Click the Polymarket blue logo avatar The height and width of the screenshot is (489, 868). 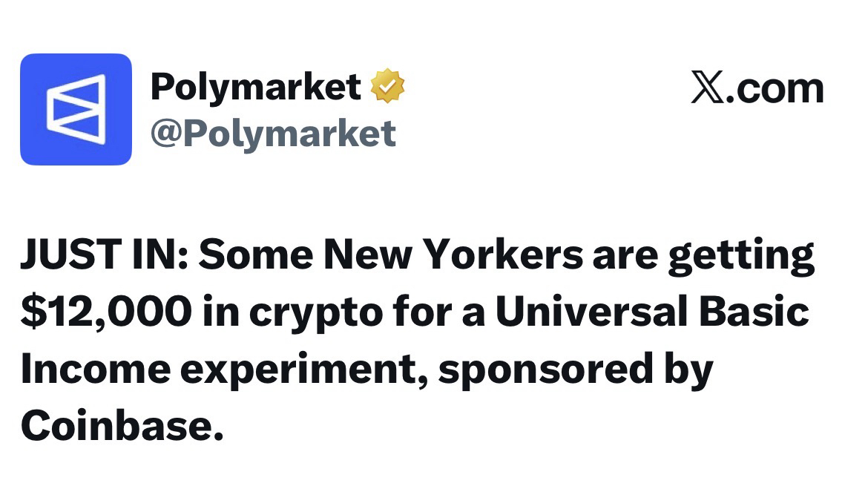coord(76,109)
